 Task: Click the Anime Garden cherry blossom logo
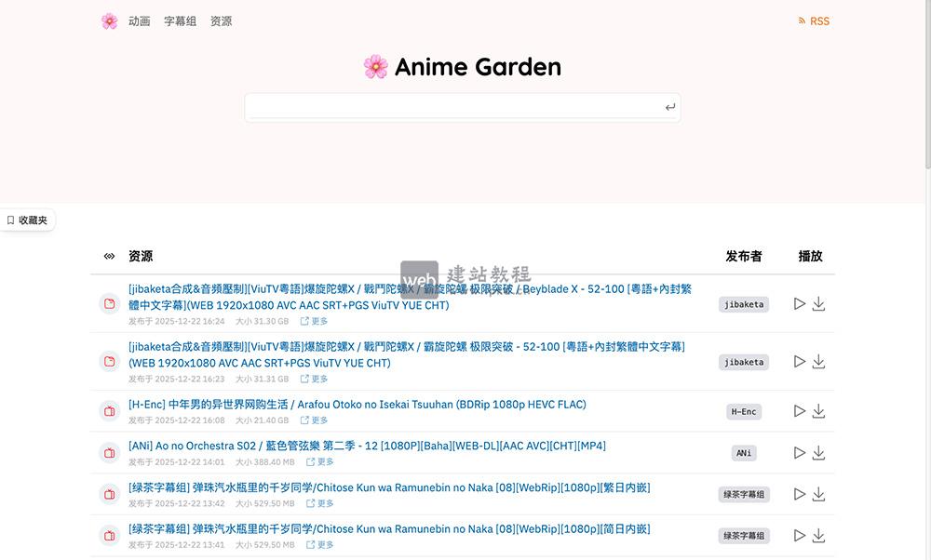pyautogui.click(x=375, y=67)
